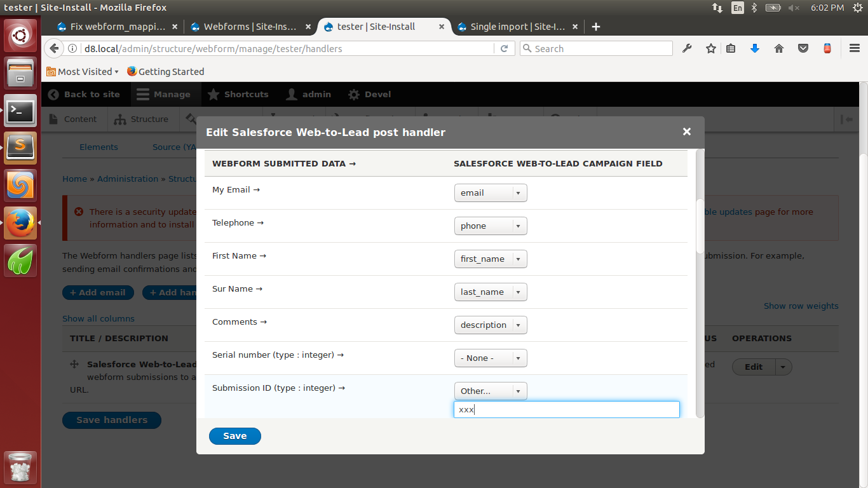Open the email mapping dropdown for My Email
Screen dimensions: 868x488
pos(490,193)
